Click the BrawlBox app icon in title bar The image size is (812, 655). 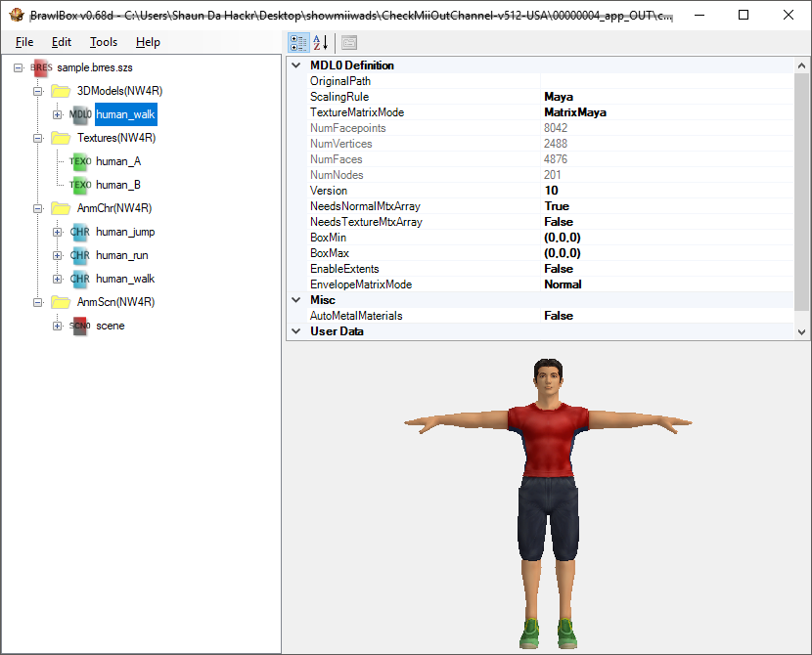17,15
